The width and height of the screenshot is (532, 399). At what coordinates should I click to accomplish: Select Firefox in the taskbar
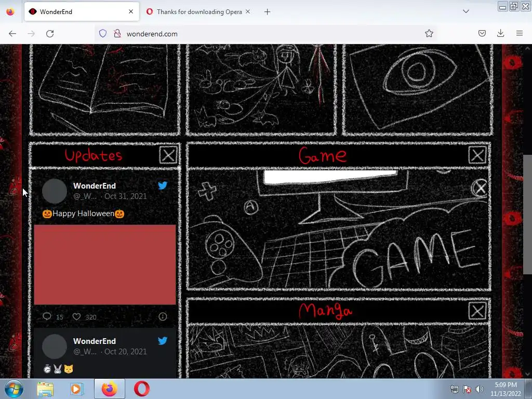110,389
